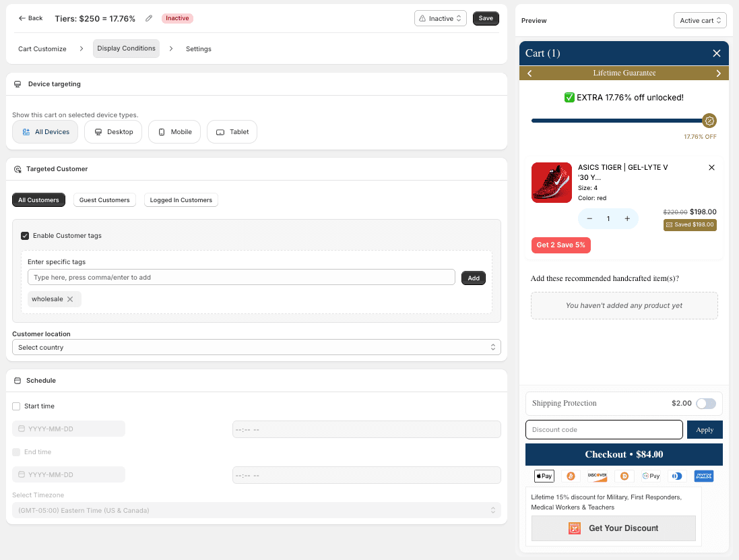The height and width of the screenshot is (560, 739).
Task: Choose Guest Customers segment
Action: tap(104, 200)
